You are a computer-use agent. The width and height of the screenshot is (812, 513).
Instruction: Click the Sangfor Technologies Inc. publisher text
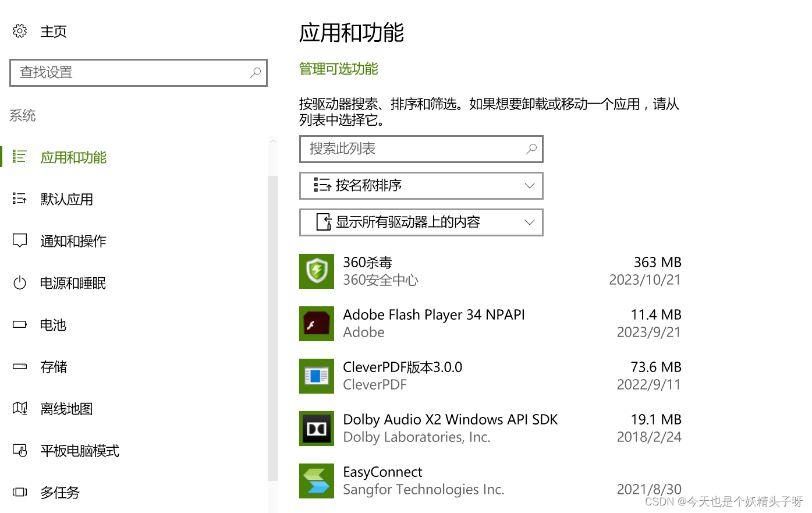point(424,489)
